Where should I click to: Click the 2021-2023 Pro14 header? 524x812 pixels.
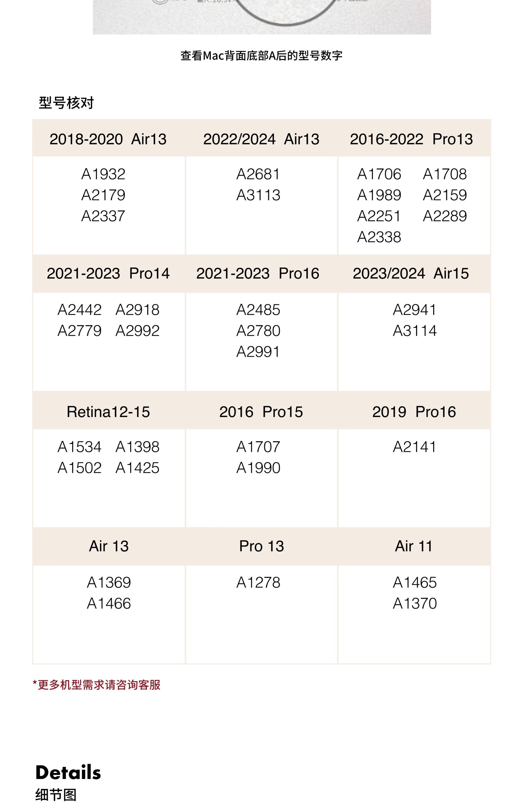click(108, 273)
